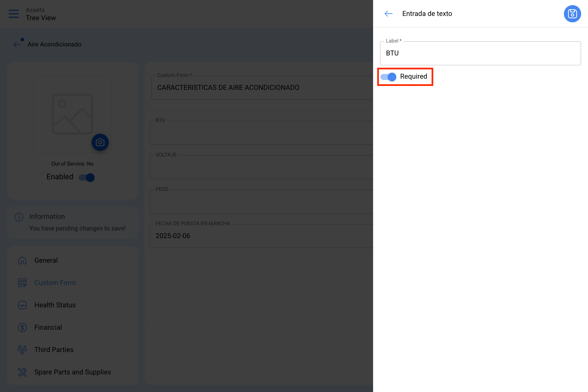Click back arrow beside Aire Acondicionado
Screen dimensions: 588x392
[17, 44]
